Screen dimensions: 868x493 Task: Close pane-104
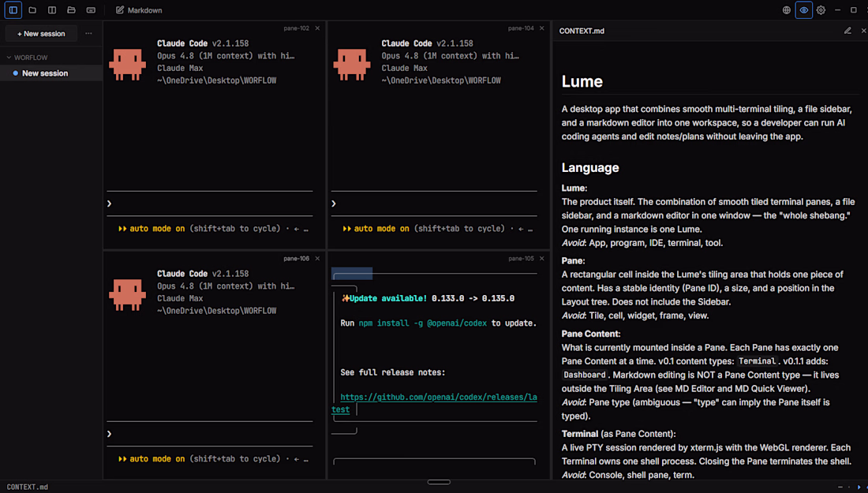pyautogui.click(x=542, y=28)
